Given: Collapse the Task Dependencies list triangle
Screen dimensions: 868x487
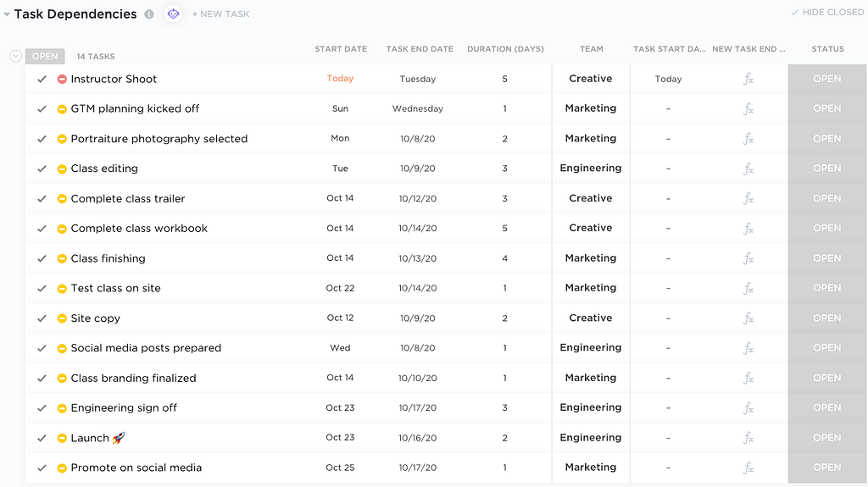Looking at the screenshot, I should (7, 14).
